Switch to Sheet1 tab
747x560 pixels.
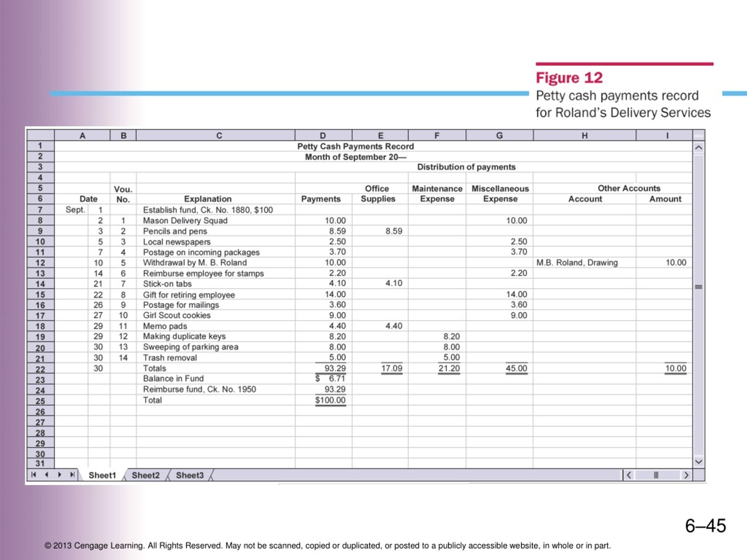tap(102, 475)
